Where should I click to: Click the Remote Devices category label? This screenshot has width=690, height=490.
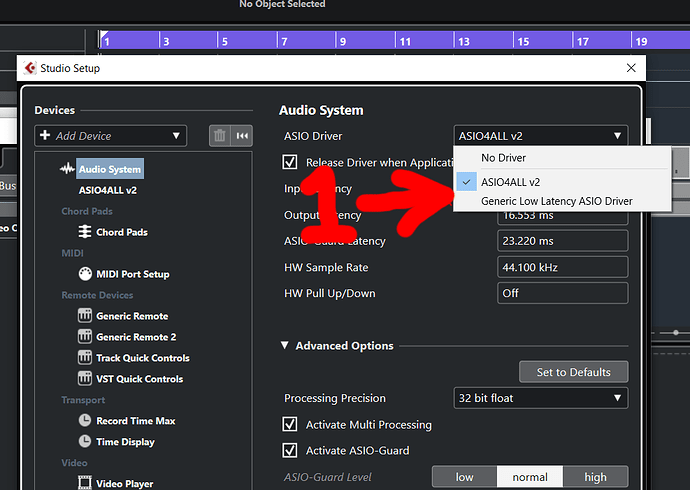[97, 295]
